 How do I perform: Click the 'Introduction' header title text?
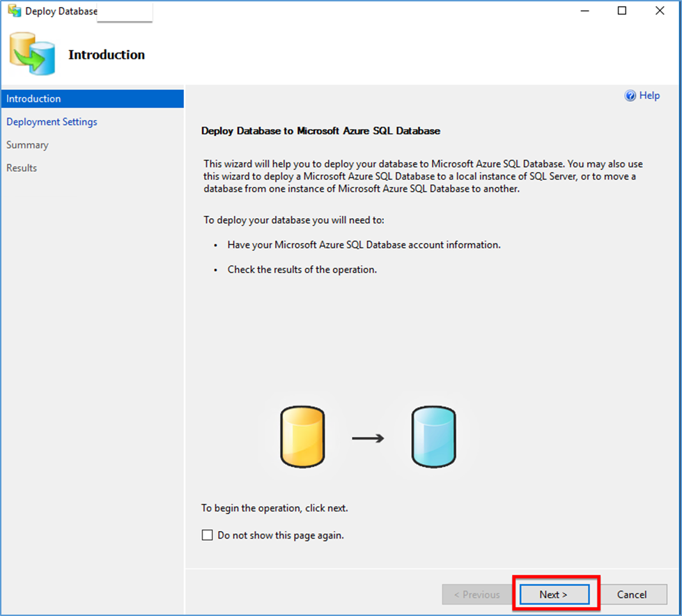[107, 55]
